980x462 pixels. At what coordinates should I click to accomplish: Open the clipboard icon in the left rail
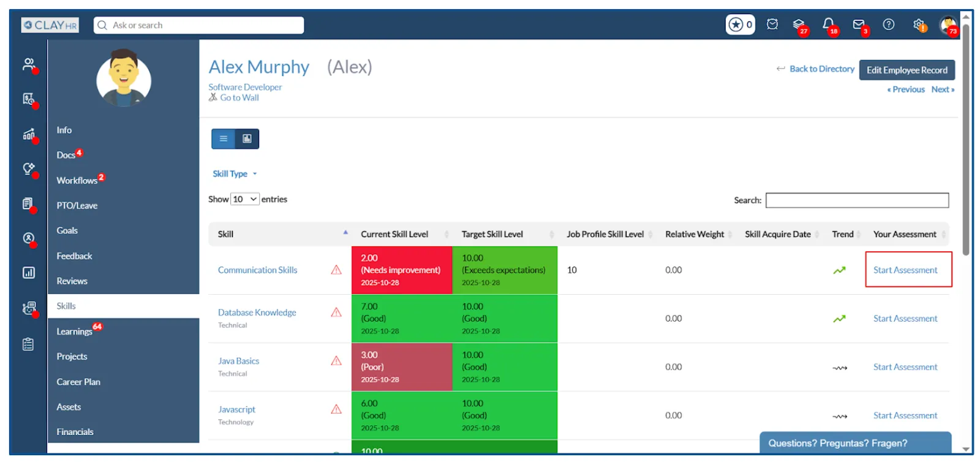28,344
